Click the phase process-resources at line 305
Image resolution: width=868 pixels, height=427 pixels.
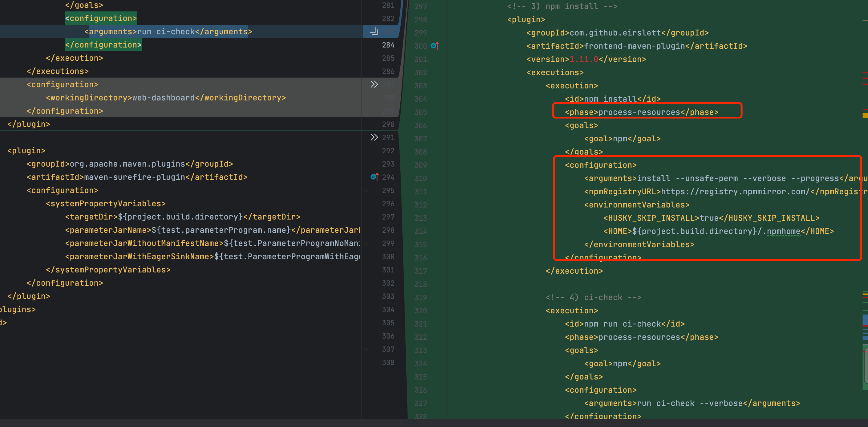(642, 112)
